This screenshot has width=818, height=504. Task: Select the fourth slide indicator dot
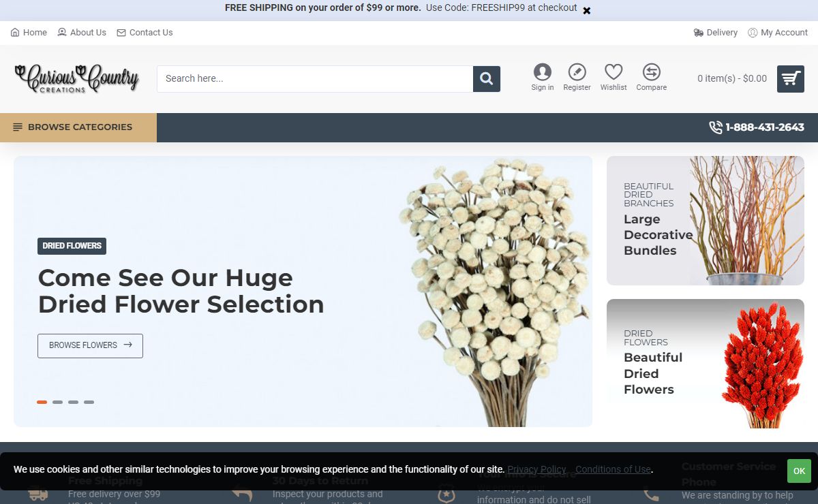pos(89,402)
